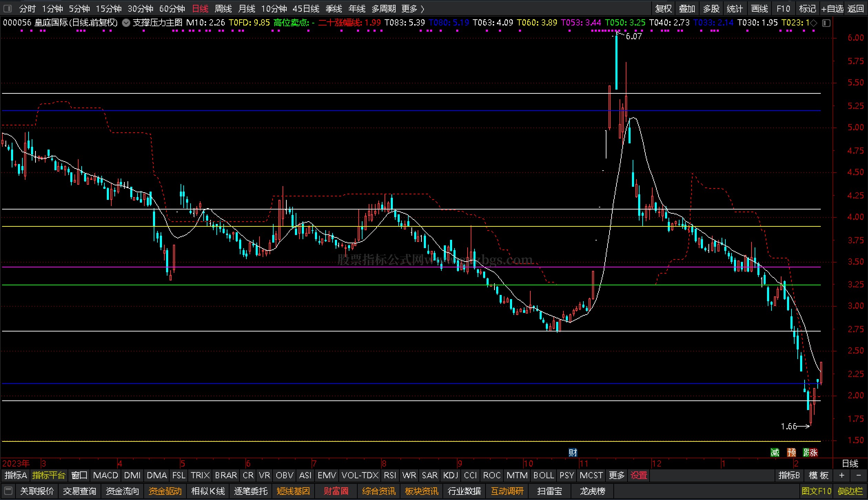
Task: Select the 1分钟 period
Action: pyautogui.click(x=52, y=9)
